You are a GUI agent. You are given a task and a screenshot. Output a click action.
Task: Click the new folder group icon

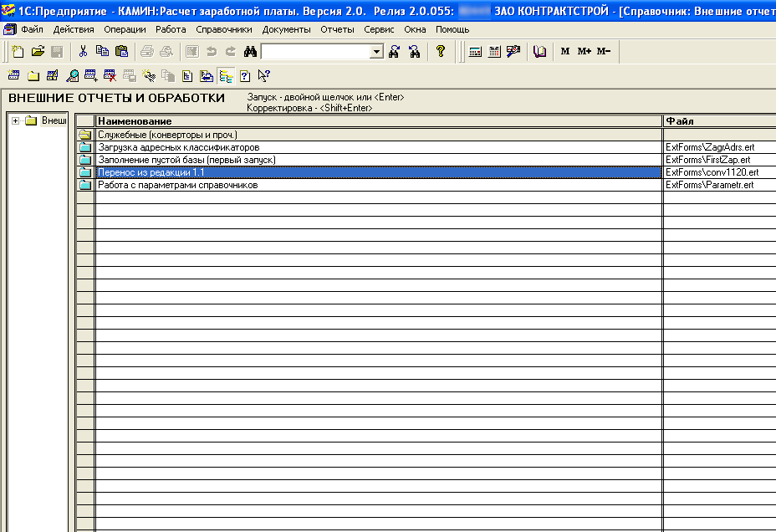(33, 76)
